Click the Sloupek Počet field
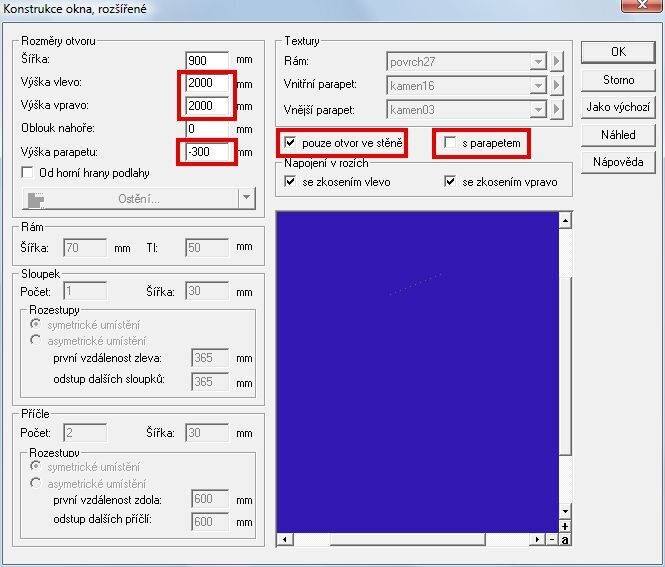This screenshot has width=665, height=567. coord(85,291)
